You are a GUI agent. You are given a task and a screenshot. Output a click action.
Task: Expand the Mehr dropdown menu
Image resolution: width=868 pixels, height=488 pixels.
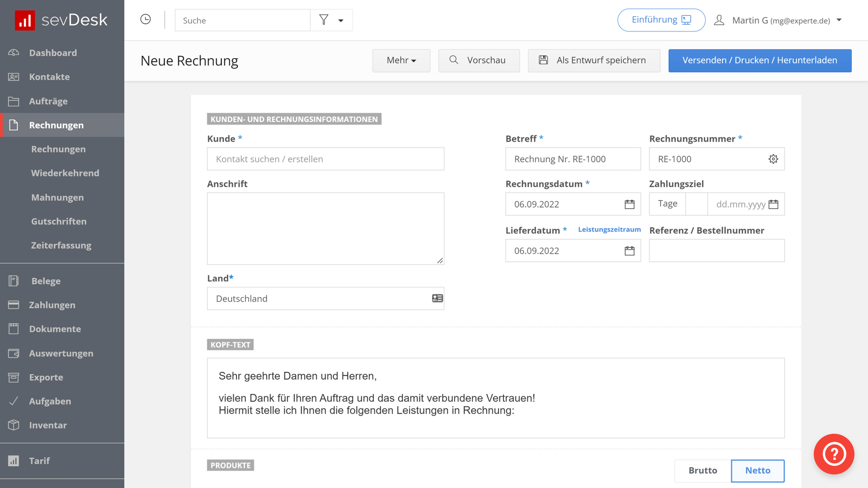tap(401, 60)
